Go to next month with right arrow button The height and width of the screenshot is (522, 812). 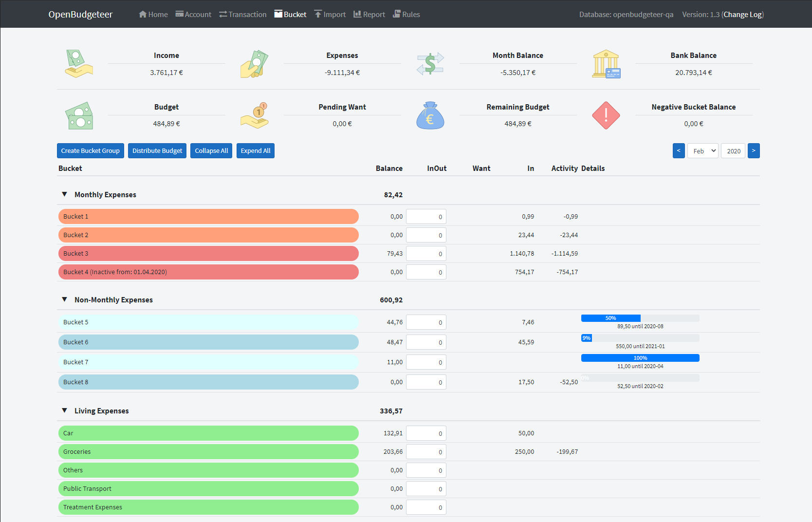(x=754, y=151)
